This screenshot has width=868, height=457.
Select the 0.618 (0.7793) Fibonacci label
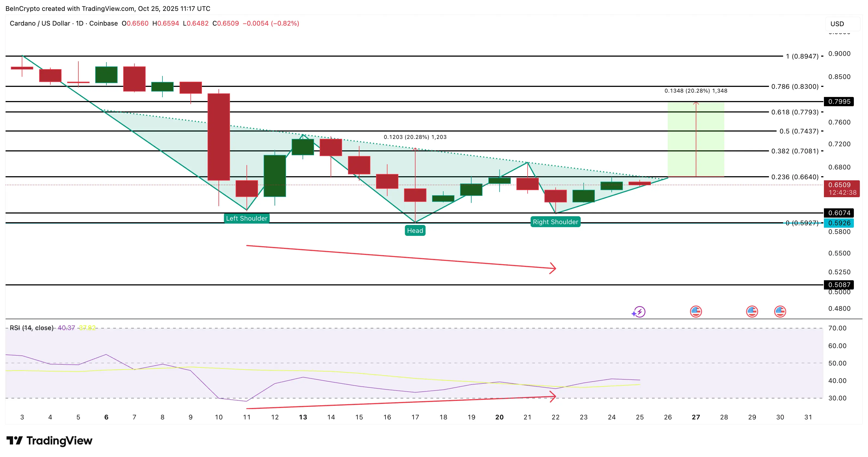pos(795,112)
